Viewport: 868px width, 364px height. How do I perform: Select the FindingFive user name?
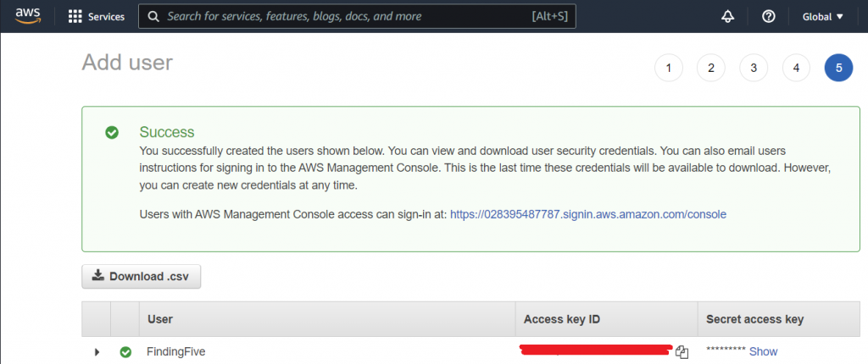click(x=176, y=352)
